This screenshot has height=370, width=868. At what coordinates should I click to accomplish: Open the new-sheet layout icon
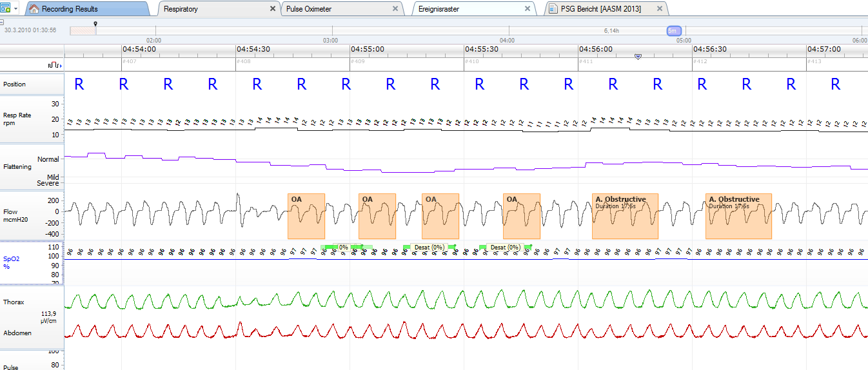tap(6, 9)
